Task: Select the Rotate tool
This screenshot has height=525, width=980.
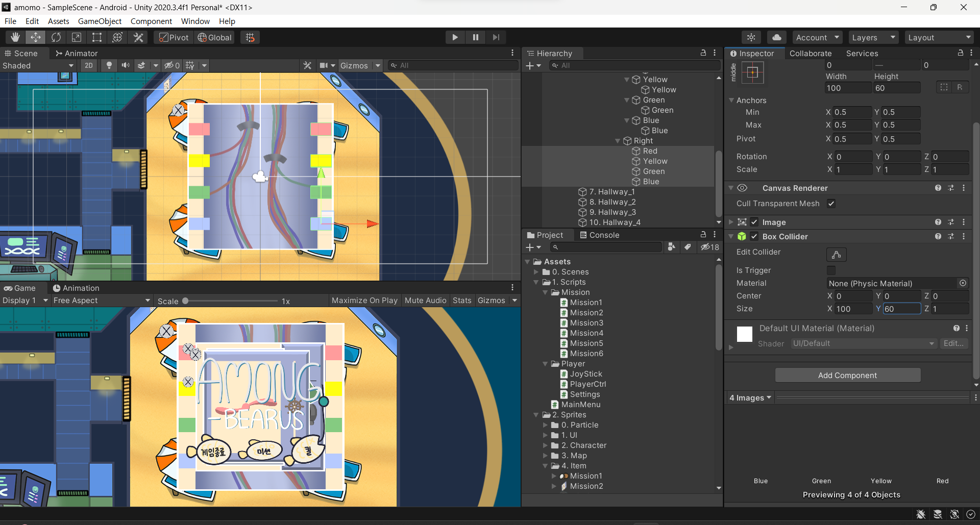Action: pos(56,37)
